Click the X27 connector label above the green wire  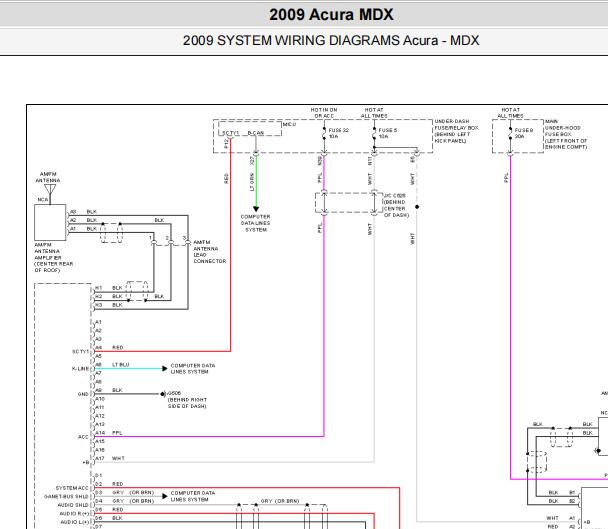(252, 160)
